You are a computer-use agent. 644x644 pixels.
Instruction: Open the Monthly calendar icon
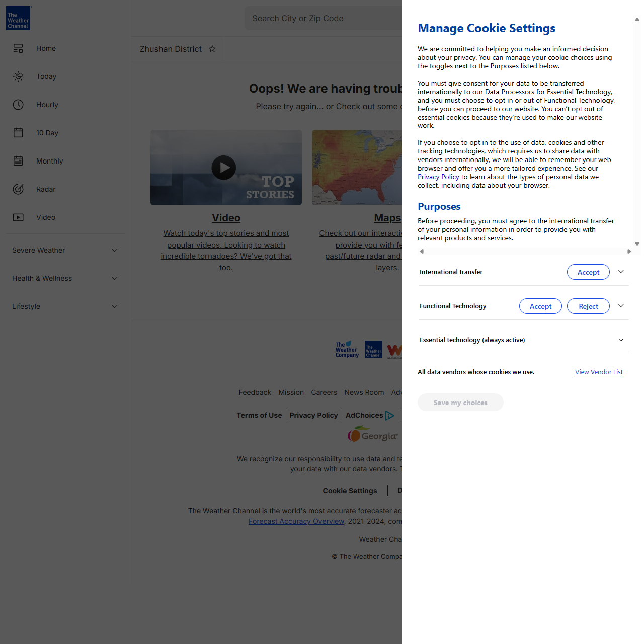pyautogui.click(x=18, y=161)
